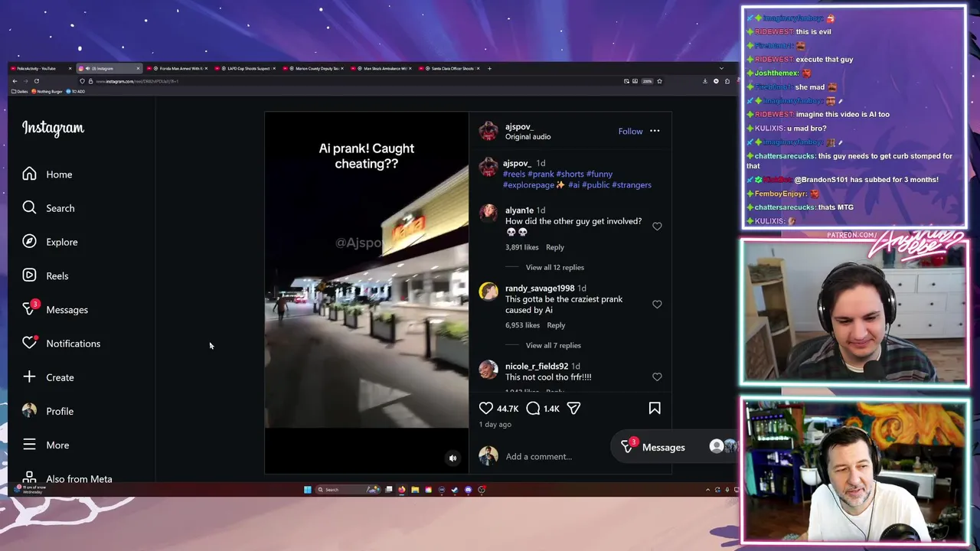Open the TO ADD bookmark
Screen dimensions: 980x551
(x=76, y=91)
